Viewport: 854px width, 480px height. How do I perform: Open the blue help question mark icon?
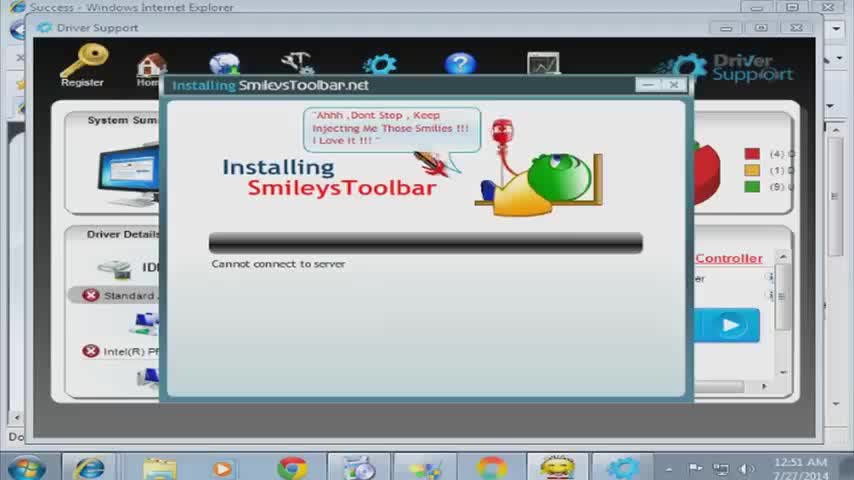460,63
